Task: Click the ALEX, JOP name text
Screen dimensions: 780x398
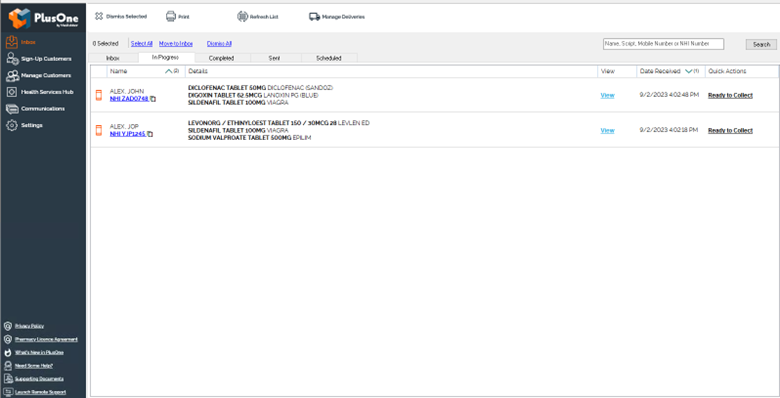Action: tap(124, 127)
